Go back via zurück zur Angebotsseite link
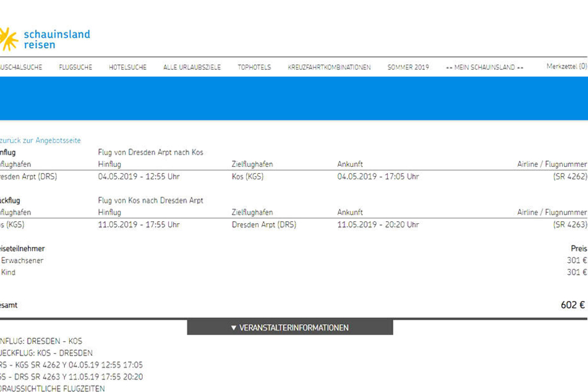Image resolution: width=588 pixels, height=392 pixels. [x=40, y=140]
